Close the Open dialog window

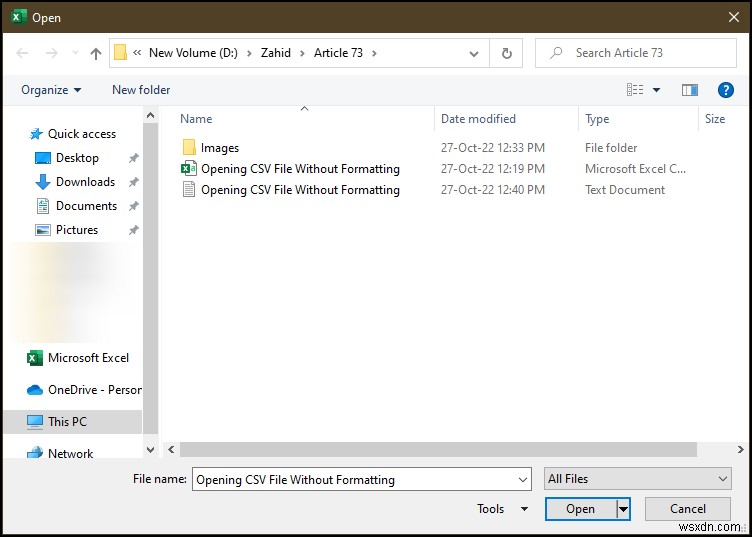click(x=733, y=17)
